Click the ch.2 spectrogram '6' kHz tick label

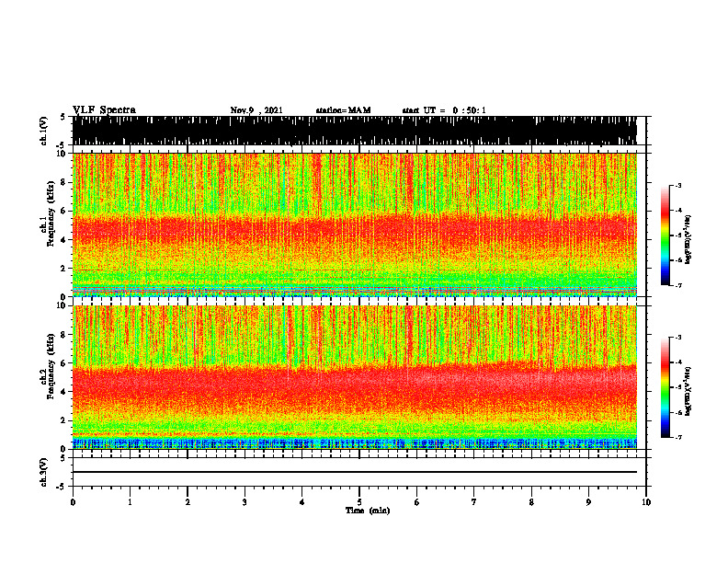click(63, 363)
